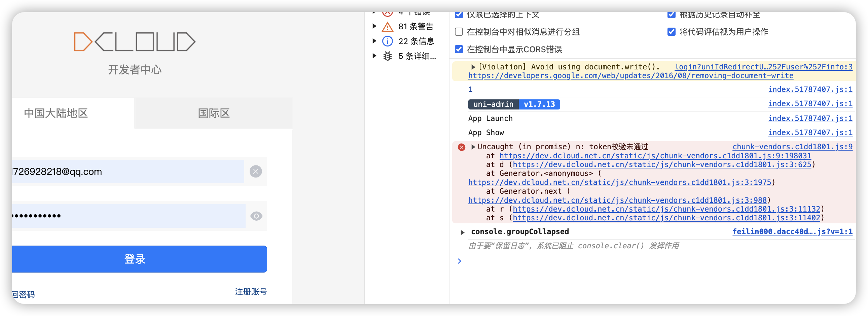Open the feilin000.dacc40d js source link
868x316 pixels.
[793, 232]
